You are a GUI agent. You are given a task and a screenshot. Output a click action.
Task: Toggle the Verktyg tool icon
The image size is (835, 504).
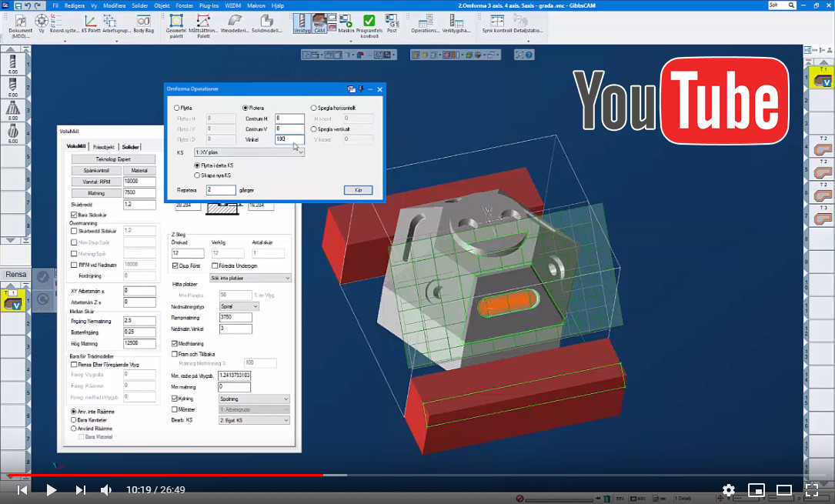pos(302,23)
